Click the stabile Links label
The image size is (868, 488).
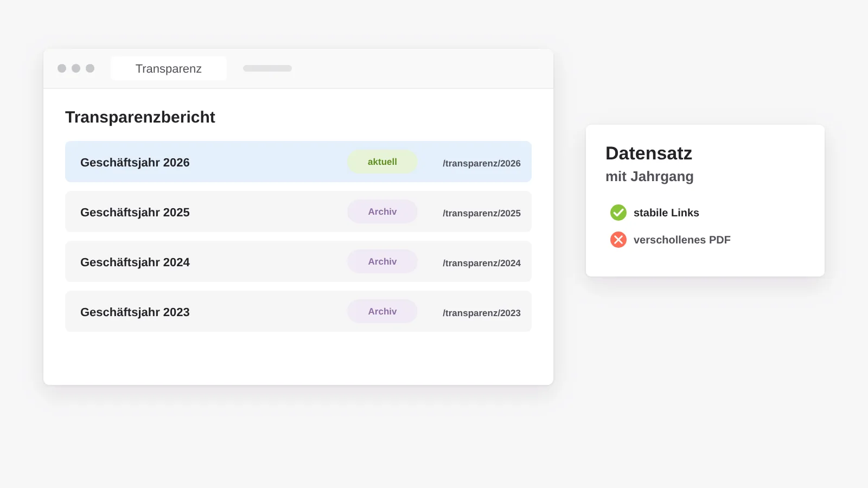tap(666, 213)
